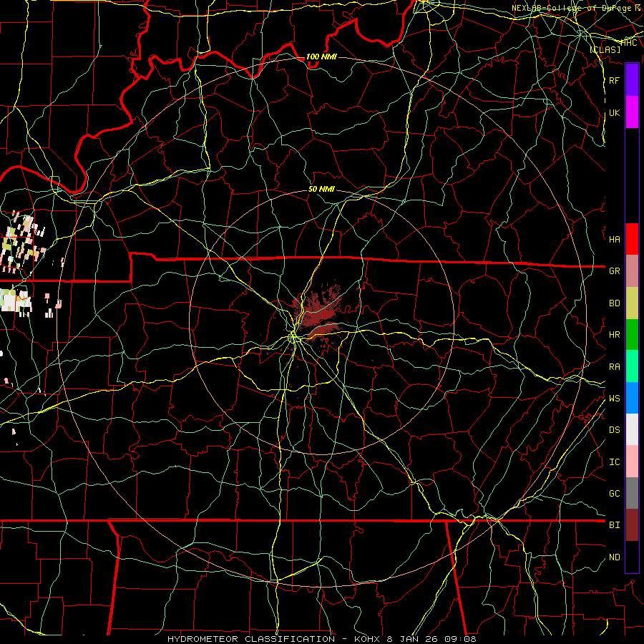This screenshot has height=644, width=644.
Task: Click the Hydrometeor Classification KOHX title caption
Action: click(x=321, y=639)
